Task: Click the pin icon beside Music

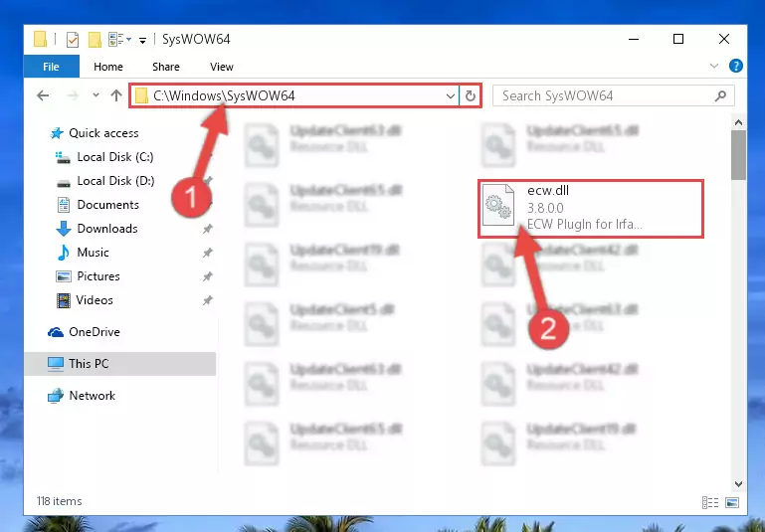Action: pos(207,253)
